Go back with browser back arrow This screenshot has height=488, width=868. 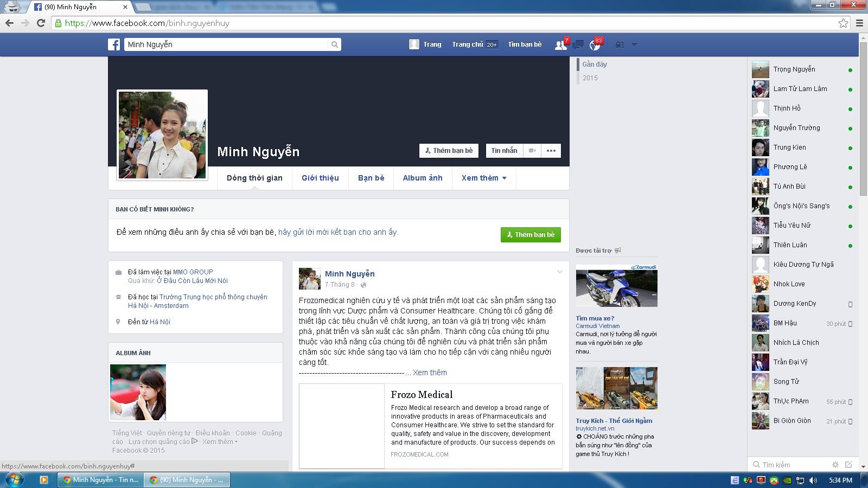pyautogui.click(x=9, y=23)
